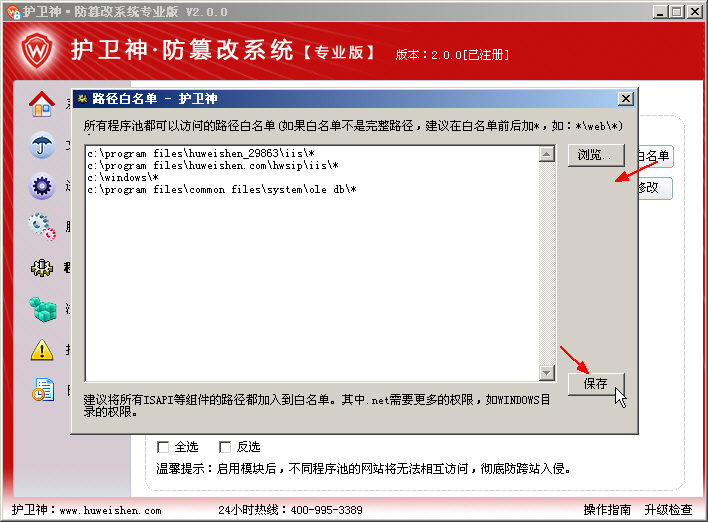
Task: Open the log document clock icon
Action: 43,390
